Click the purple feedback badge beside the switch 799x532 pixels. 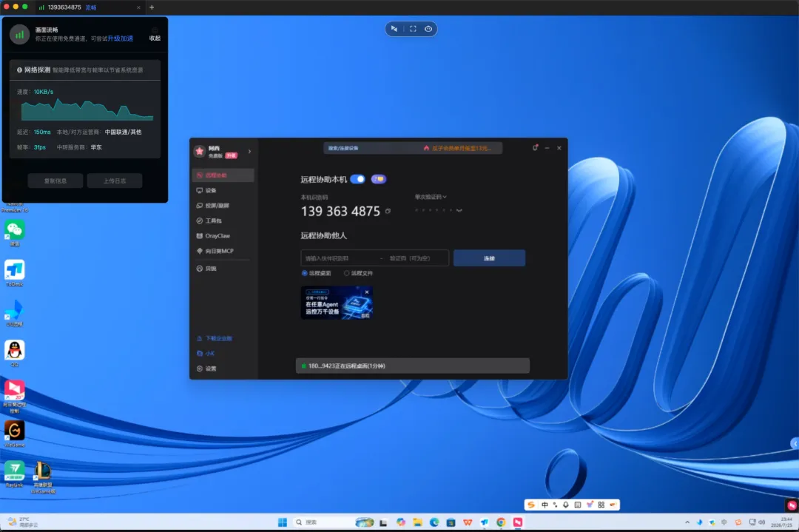[x=379, y=179]
